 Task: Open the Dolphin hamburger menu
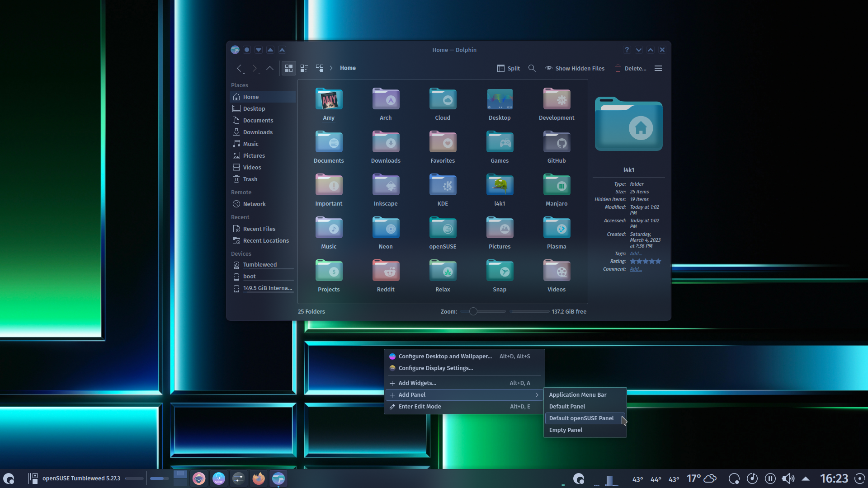(658, 68)
